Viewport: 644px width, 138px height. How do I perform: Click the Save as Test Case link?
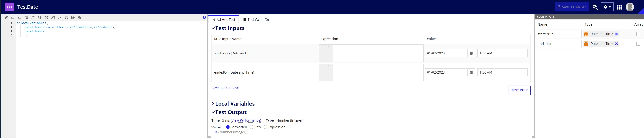[225, 88]
